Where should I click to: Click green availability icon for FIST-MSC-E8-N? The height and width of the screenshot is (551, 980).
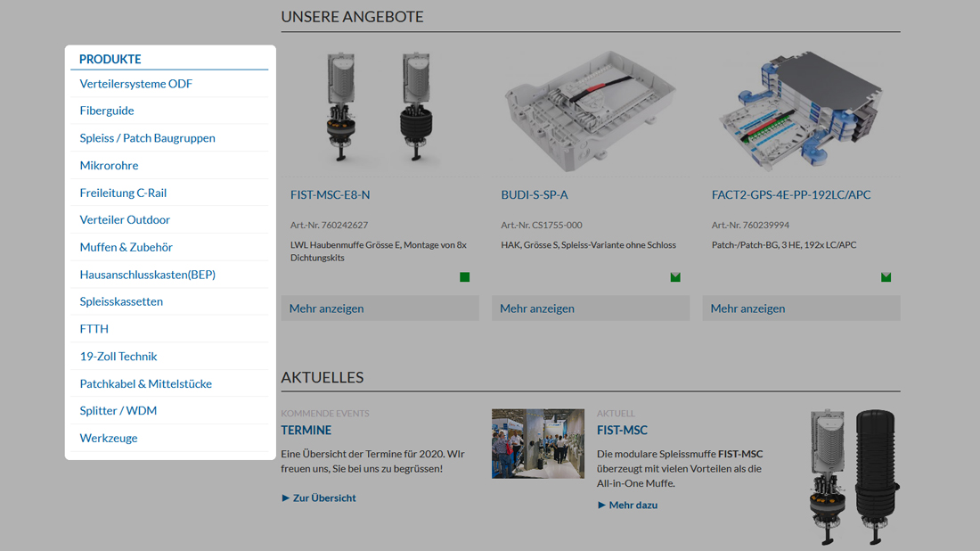[464, 277]
